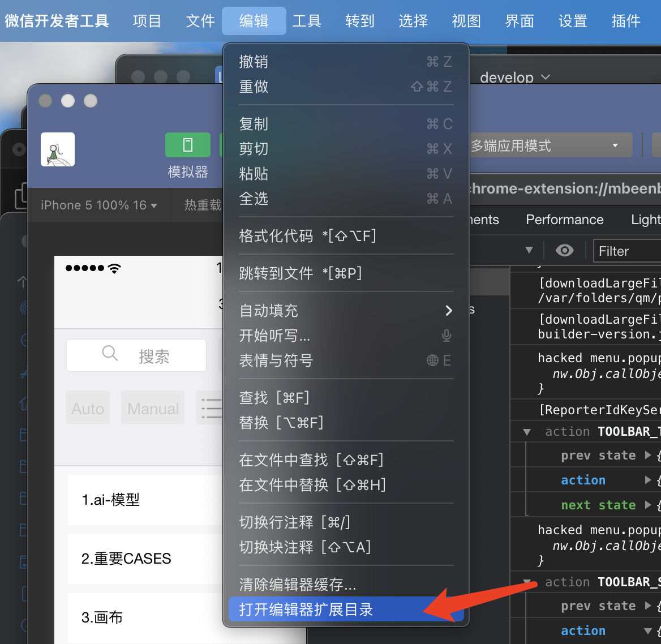
Task: Open list item 2.重要CASES
Action: click(145, 559)
